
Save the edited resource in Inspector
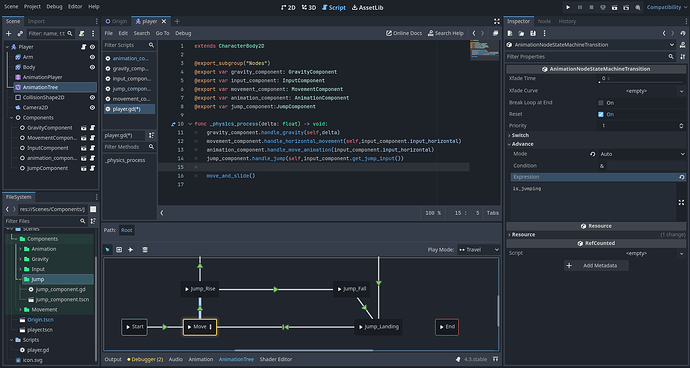pos(533,33)
